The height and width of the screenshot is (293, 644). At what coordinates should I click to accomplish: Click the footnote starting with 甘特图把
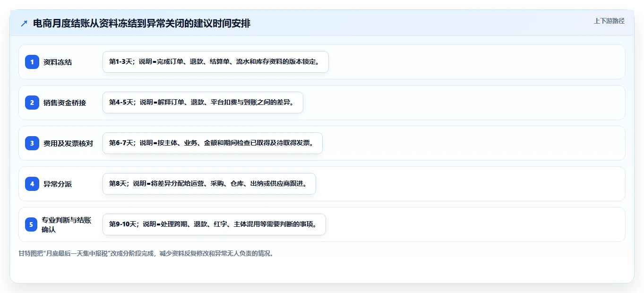(146, 253)
